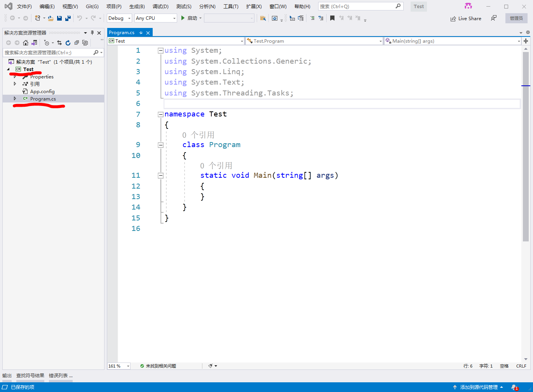Toggle a bookmark using the bookmark icon
This screenshot has height=392, width=533.
coord(331,18)
